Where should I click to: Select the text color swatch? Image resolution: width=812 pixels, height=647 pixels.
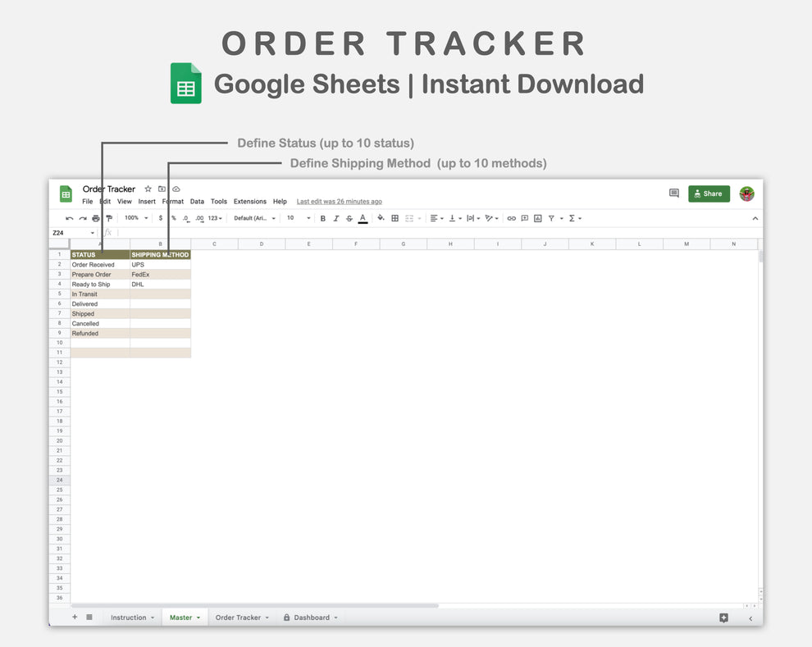pos(362,218)
